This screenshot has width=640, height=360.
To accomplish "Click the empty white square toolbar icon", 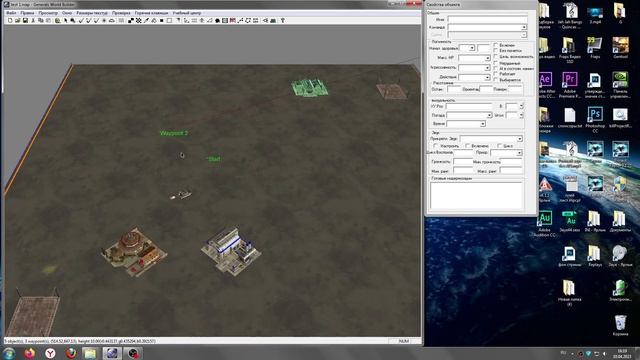I will (169, 20).
